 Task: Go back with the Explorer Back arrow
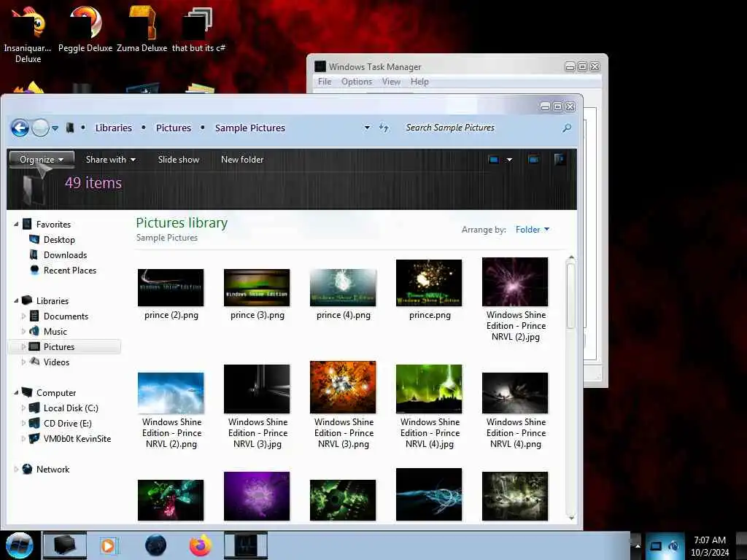20,128
